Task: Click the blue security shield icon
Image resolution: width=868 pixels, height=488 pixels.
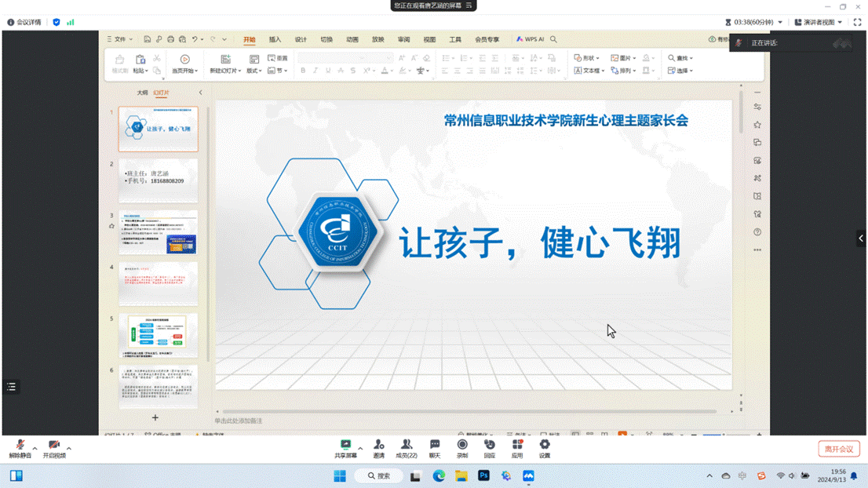Action: [x=57, y=22]
